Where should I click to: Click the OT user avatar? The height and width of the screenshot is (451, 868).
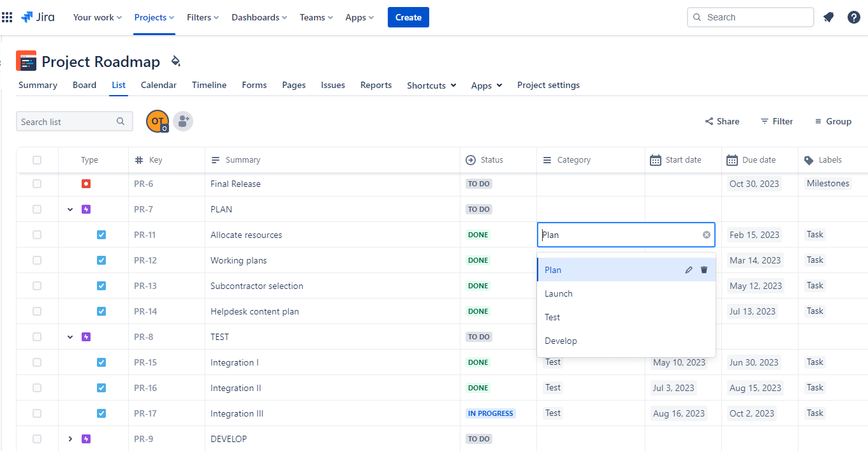pyautogui.click(x=157, y=121)
